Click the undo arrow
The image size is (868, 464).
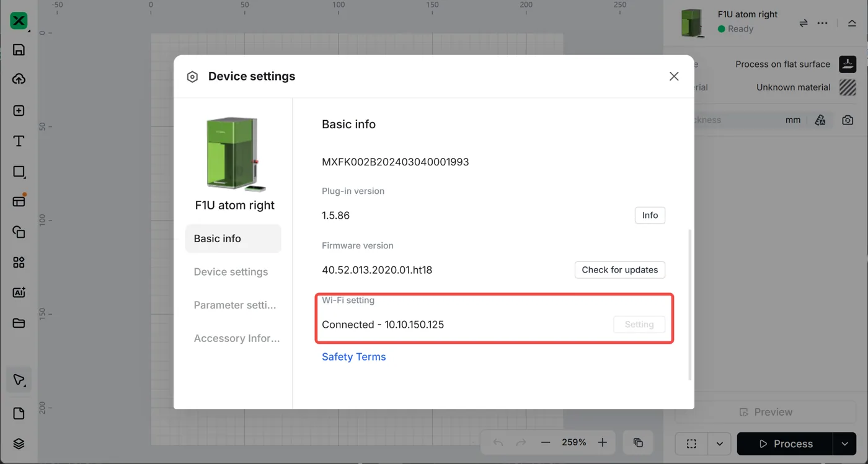click(x=498, y=442)
